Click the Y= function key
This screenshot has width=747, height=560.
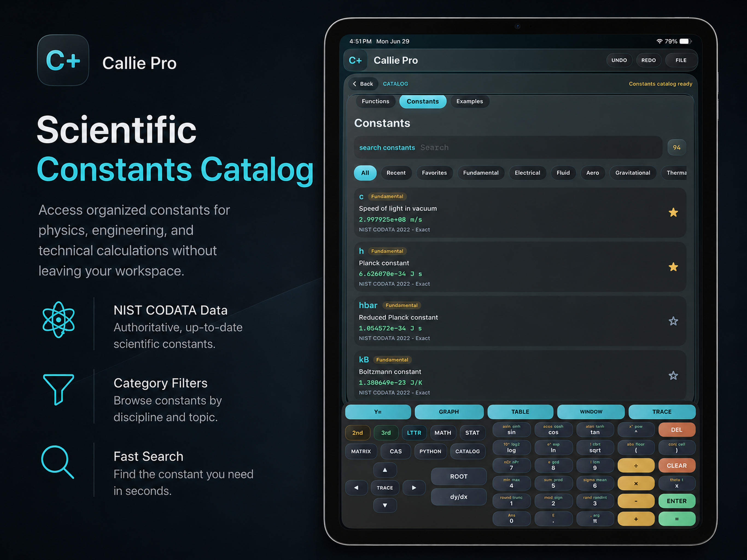(x=378, y=412)
